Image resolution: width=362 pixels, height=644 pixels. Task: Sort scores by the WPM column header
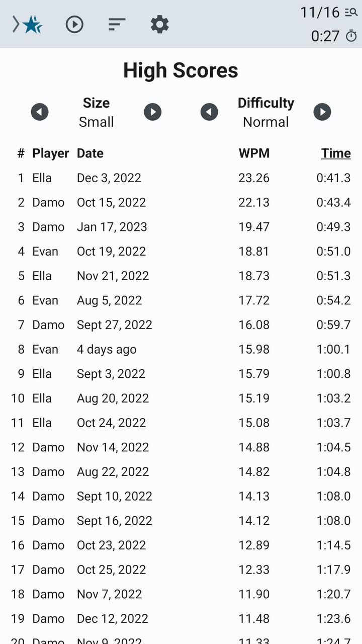(254, 153)
